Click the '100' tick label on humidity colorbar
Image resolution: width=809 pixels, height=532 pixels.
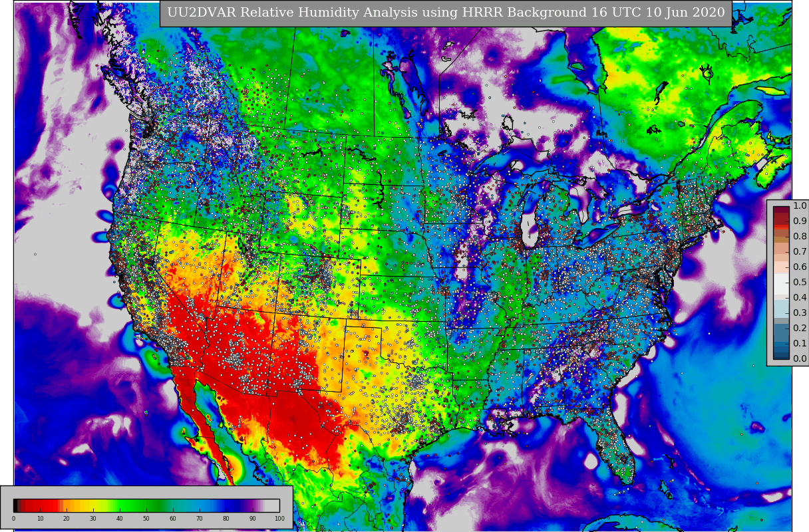(279, 519)
